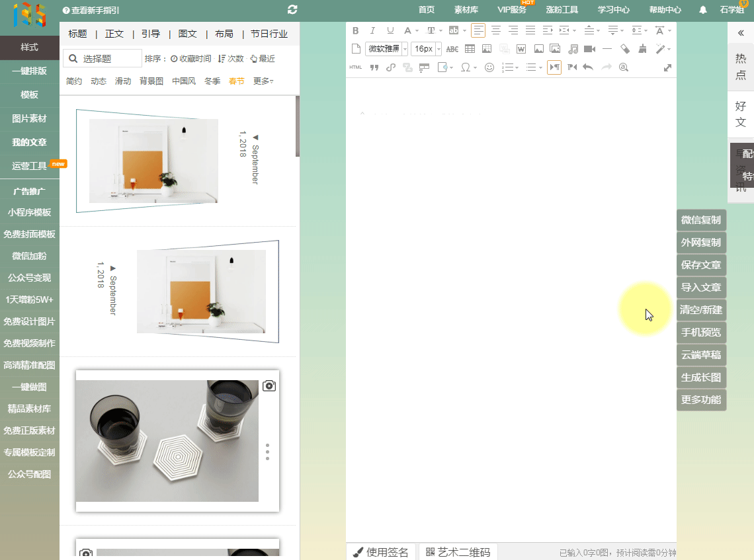Image resolution: width=754 pixels, height=560 pixels.
Task: Click the Insert table icon
Action: point(470,49)
